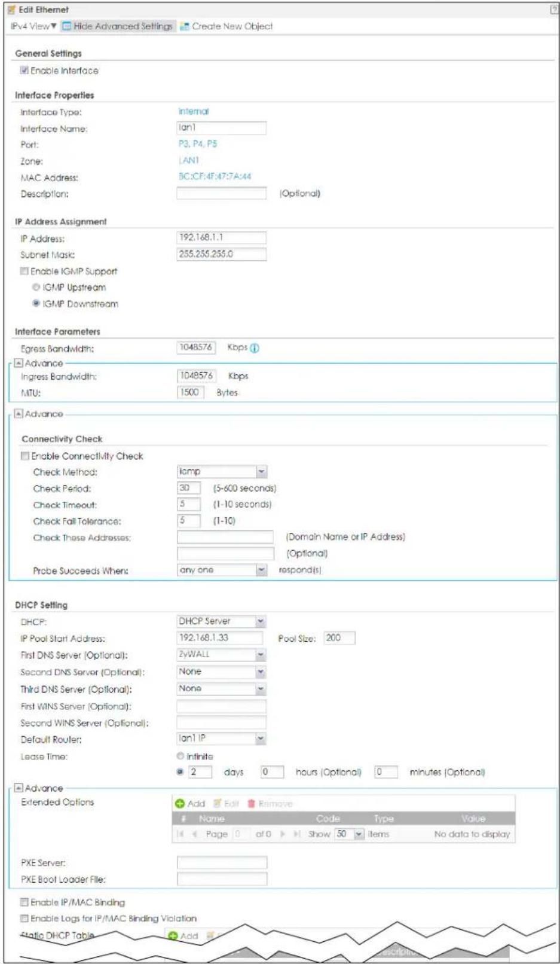
Task: Select the infinite lease time radio button
Action: (x=180, y=756)
